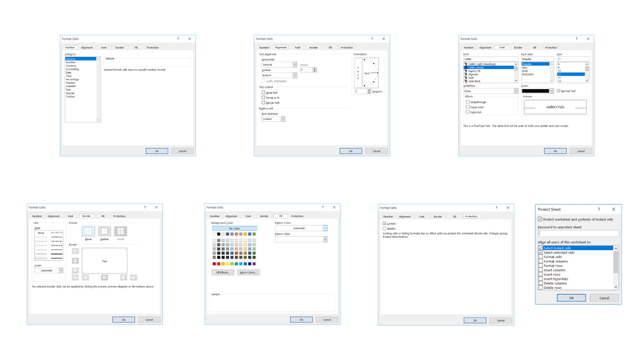Choose the Outline border preset icon
This screenshot has width=644, height=362.
[x=104, y=231]
